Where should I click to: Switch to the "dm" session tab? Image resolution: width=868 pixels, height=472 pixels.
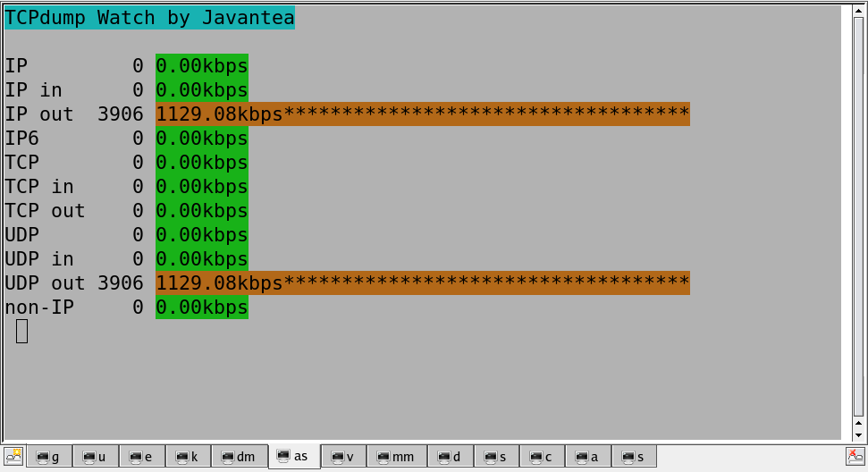pos(240,457)
